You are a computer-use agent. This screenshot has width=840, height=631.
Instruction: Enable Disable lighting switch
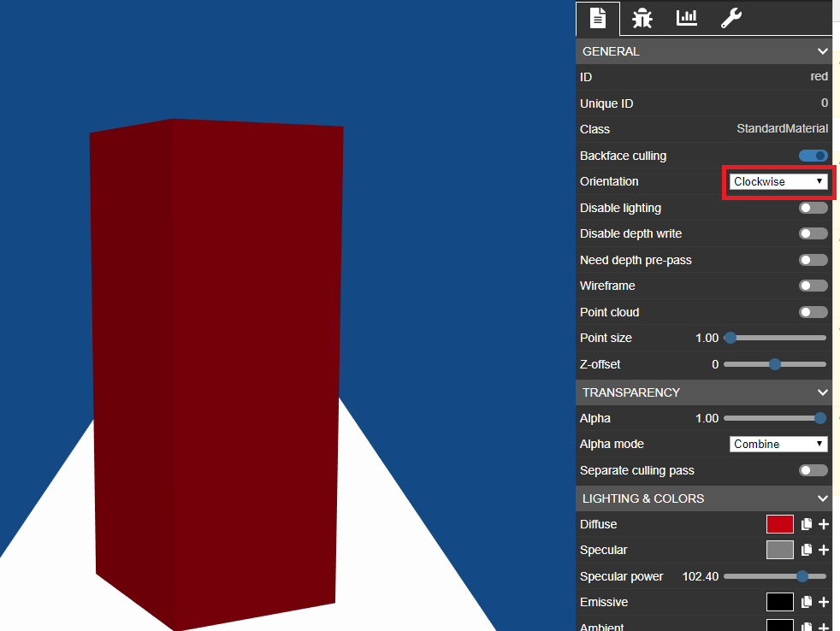(x=813, y=208)
